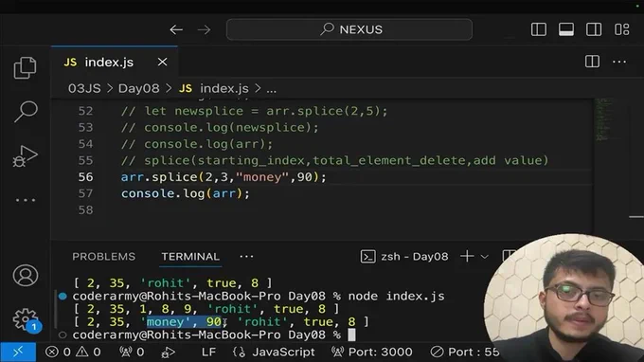Screen dimensions: 644x362
Task: Click the 03JS breadcrumb
Action: [x=84, y=88]
